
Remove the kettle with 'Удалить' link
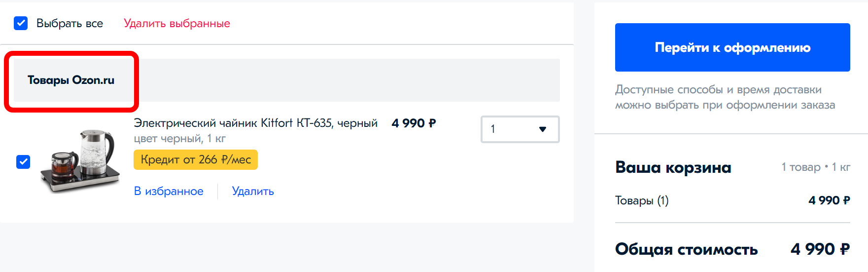click(253, 191)
